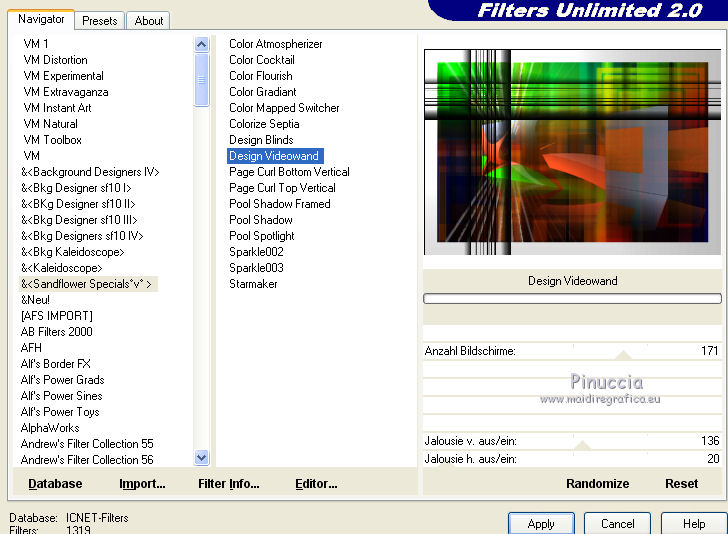
Task: Select AB Filters 2000 category
Action: 56,332
